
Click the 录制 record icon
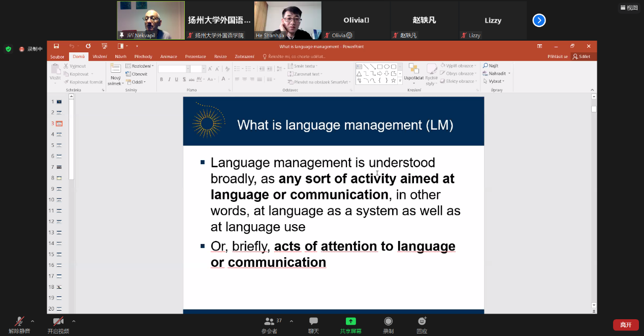[388, 325]
